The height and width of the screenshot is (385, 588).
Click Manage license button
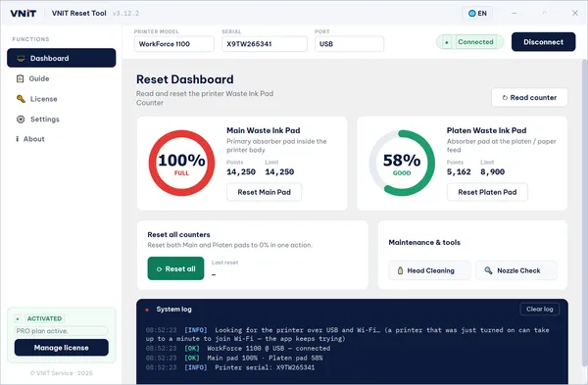pyautogui.click(x=62, y=348)
